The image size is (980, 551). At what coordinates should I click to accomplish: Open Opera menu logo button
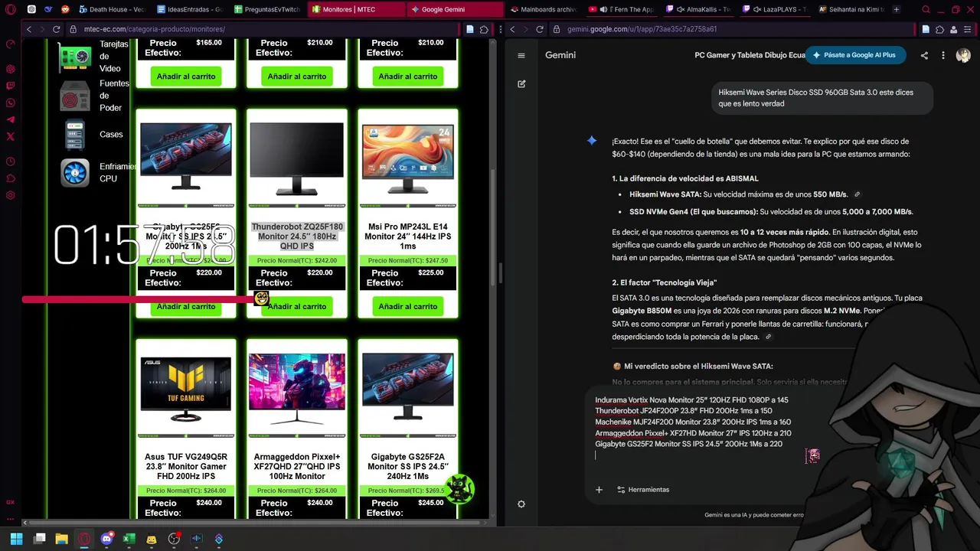click(10, 10)
